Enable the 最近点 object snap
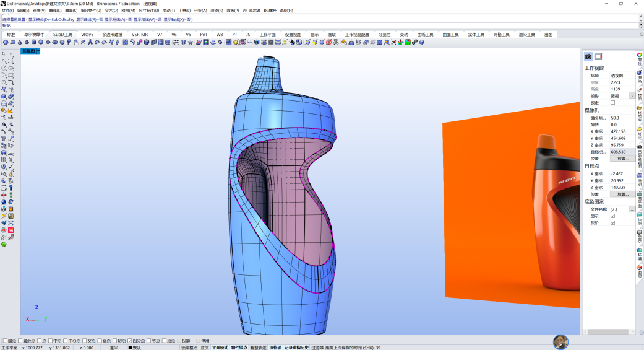 click(x=20, y=341)
